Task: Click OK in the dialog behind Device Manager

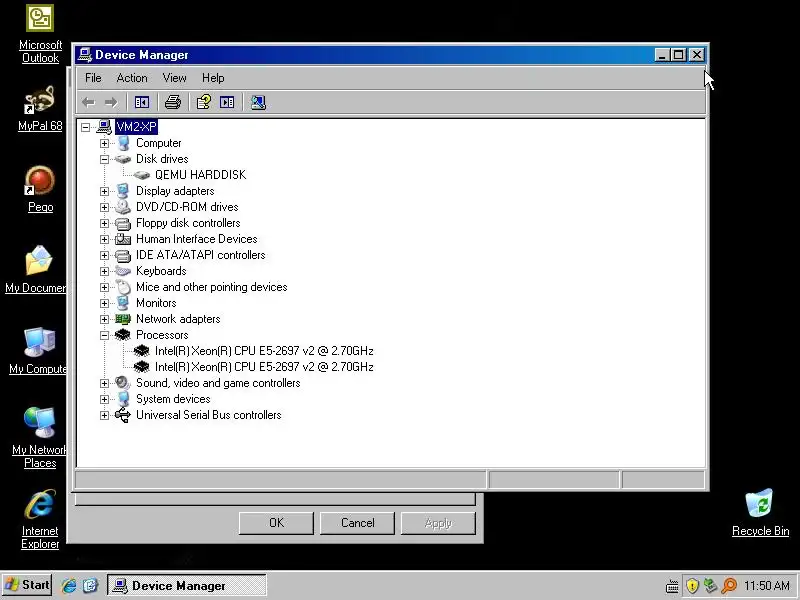Action: (276, 523)
